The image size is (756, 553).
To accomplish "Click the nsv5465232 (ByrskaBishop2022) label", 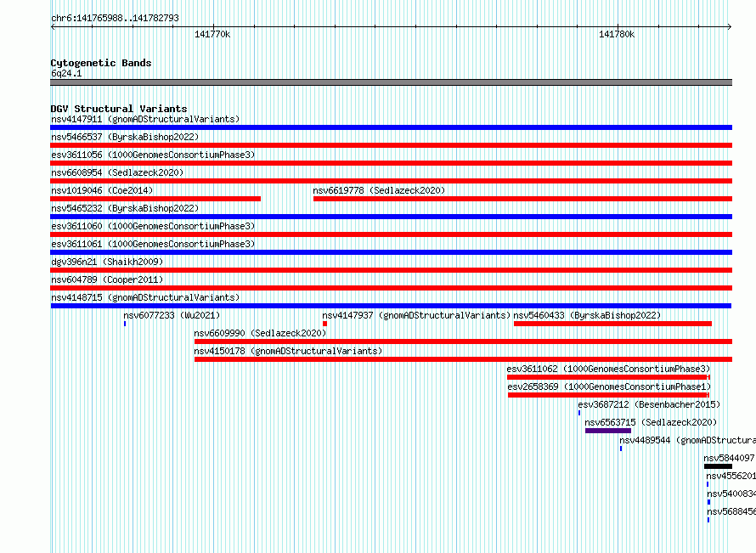I will [125, 208].
